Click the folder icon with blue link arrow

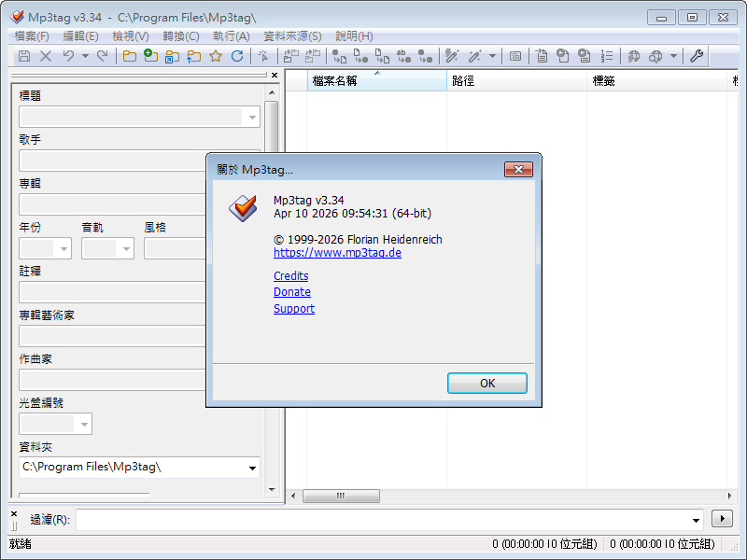coord(172,56)
